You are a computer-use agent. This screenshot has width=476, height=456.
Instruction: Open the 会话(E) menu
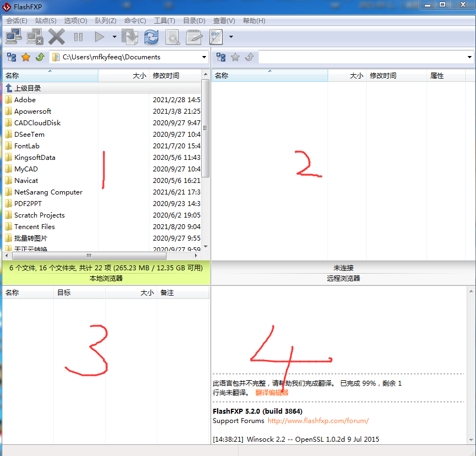16,21
